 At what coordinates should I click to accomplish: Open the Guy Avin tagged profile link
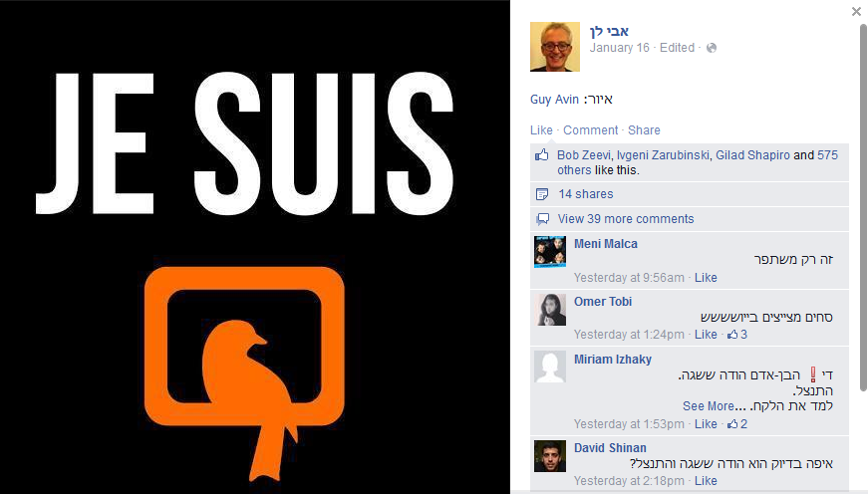554,100
